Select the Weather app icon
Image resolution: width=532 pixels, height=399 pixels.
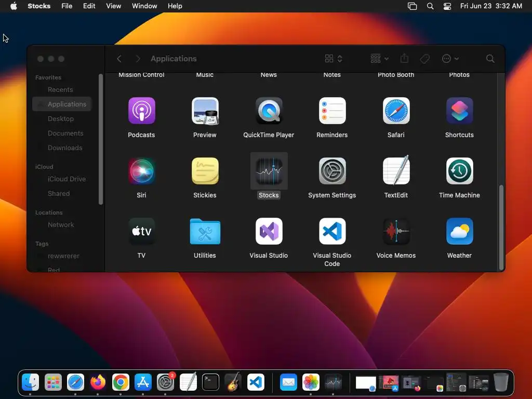coord(459,231)
